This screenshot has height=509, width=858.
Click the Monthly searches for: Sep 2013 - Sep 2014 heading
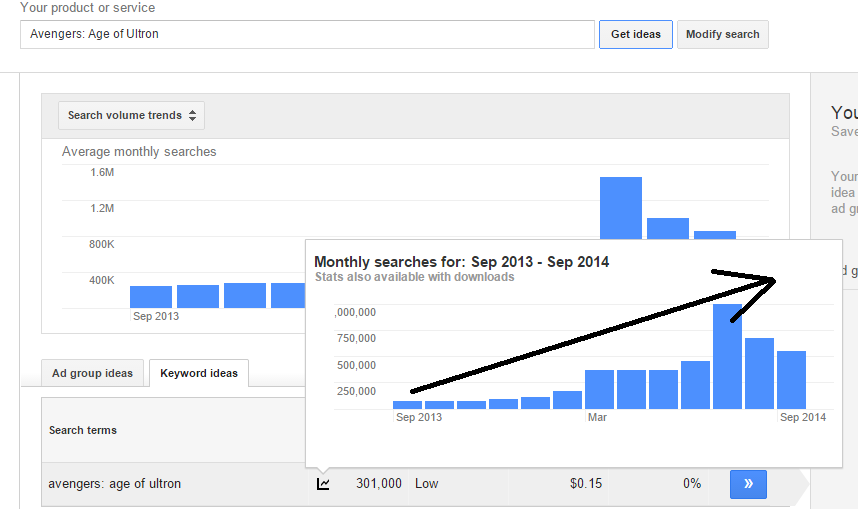click(x=461, y=262)
